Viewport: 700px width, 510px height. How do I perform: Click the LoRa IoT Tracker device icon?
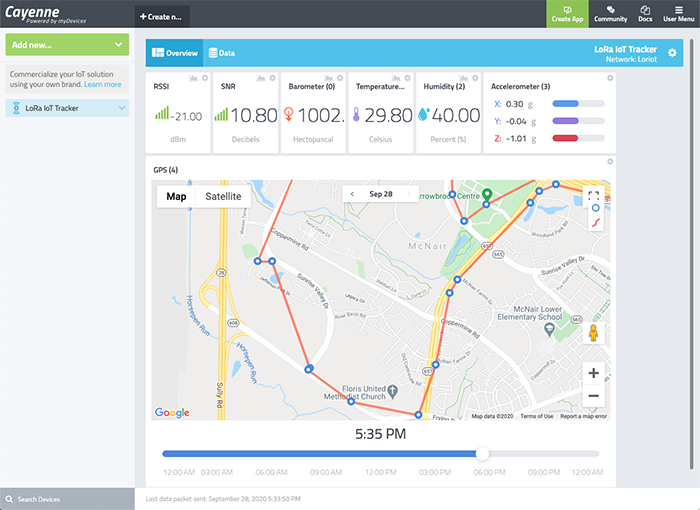point(16,108)
